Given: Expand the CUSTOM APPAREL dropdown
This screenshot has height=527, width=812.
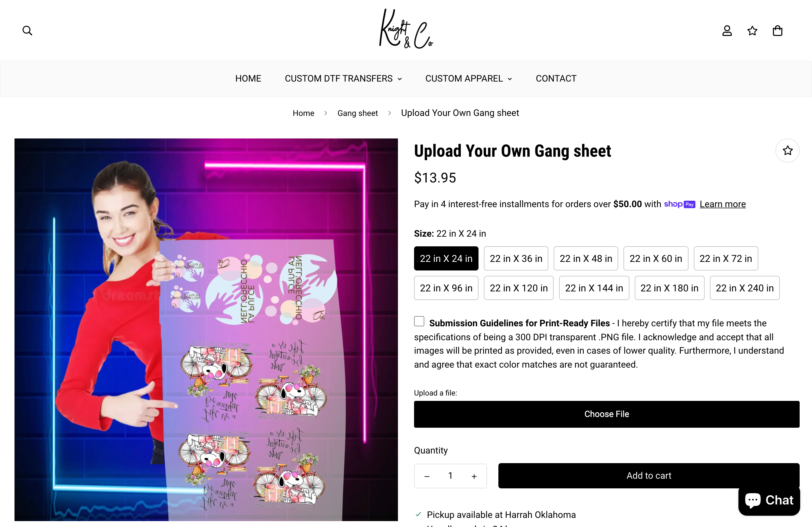Looking at the screenshot, I should pos(468,78).
